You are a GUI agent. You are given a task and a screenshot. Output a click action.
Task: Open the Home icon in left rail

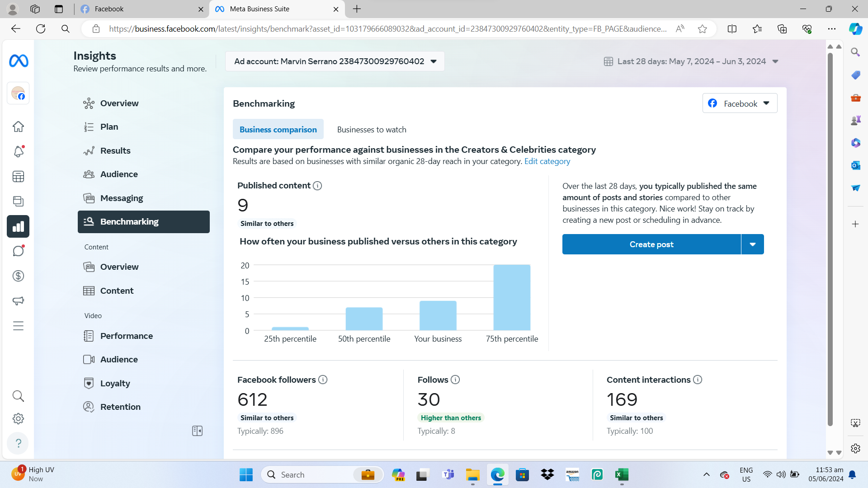pyautogui.click(x=18, y=127)
